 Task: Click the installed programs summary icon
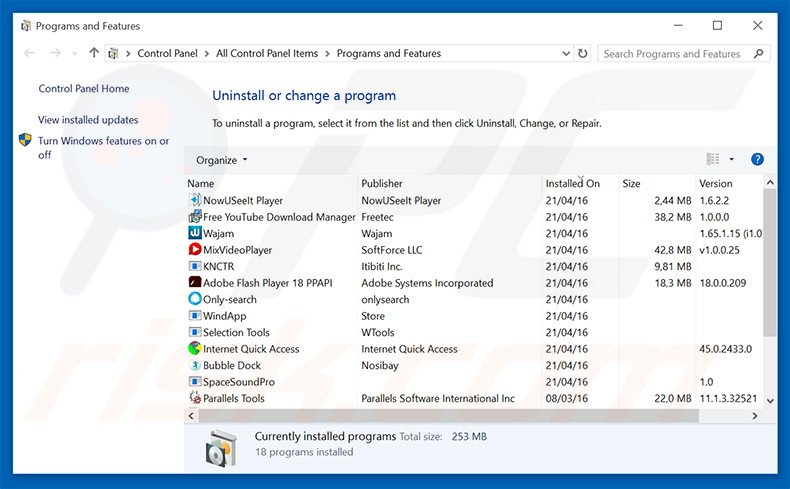click(221, 447)
